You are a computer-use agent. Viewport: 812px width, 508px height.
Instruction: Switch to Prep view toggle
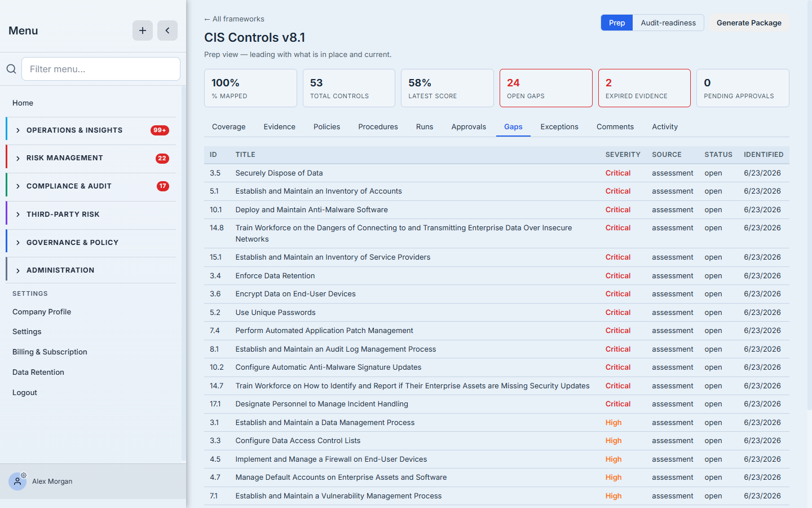tap(617, 23)
